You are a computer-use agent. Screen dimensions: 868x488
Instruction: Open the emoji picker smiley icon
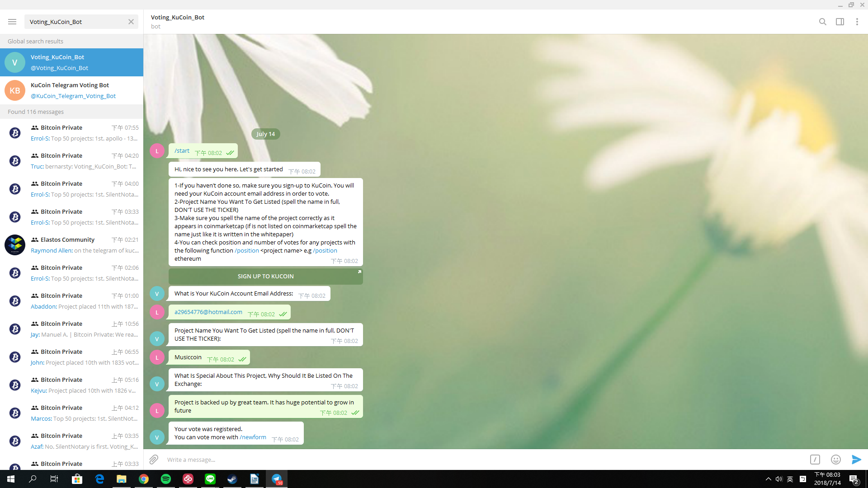pyautogui.click(x=835, y=460)
